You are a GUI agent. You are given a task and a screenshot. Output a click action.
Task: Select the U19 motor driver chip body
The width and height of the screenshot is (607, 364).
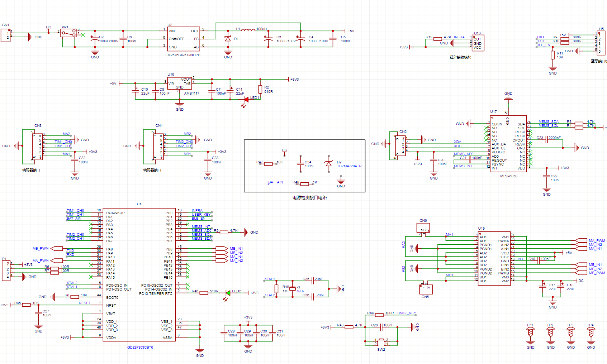tap(494, 258)
